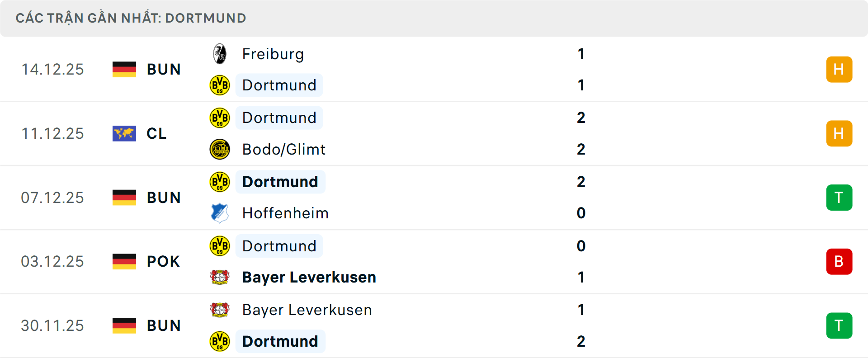This screenshot has height=358, width=868.
Task: Select the Bayer Leverkusen crest in POK match
Action: tap(220, 277)
